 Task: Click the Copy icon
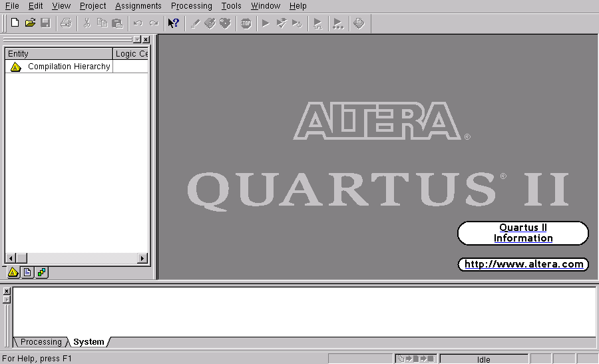102,23
